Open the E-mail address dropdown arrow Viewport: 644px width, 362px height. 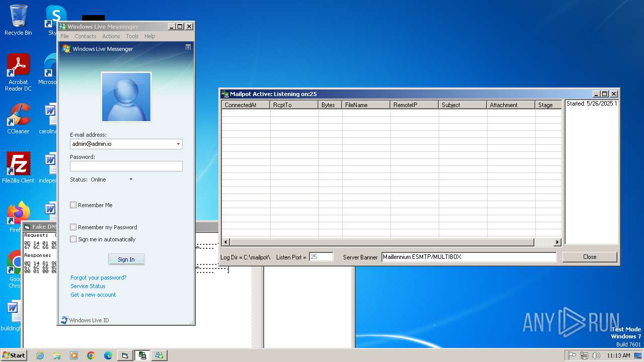pos(178,144)
